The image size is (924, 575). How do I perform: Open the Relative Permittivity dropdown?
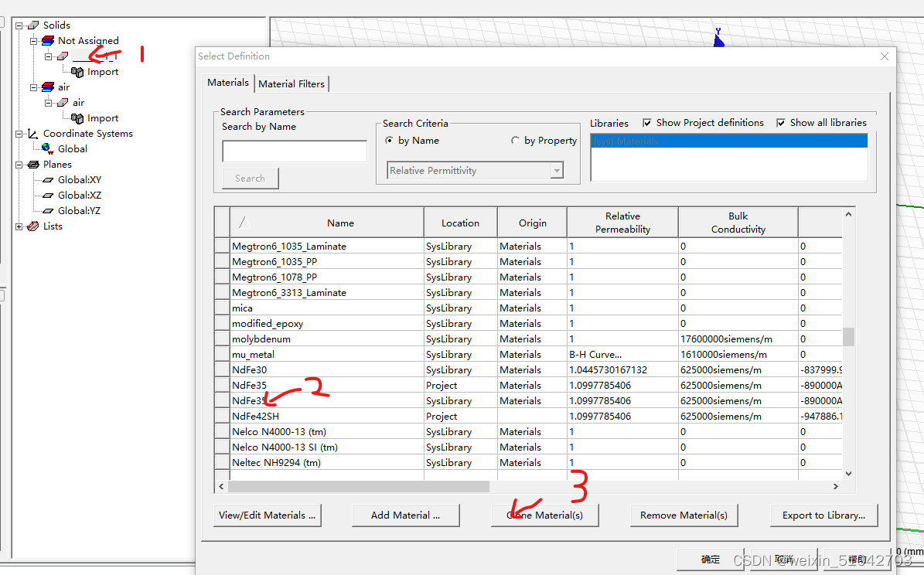(558, 170)
